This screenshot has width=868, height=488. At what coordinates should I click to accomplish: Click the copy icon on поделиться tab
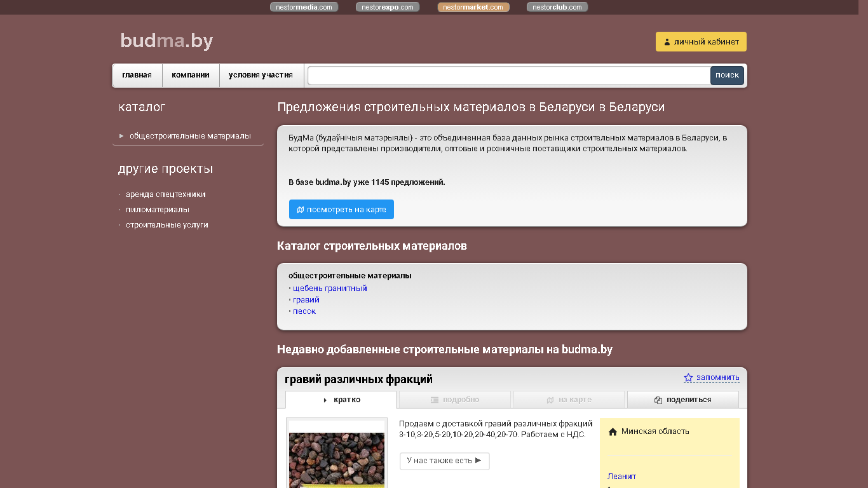658,400
